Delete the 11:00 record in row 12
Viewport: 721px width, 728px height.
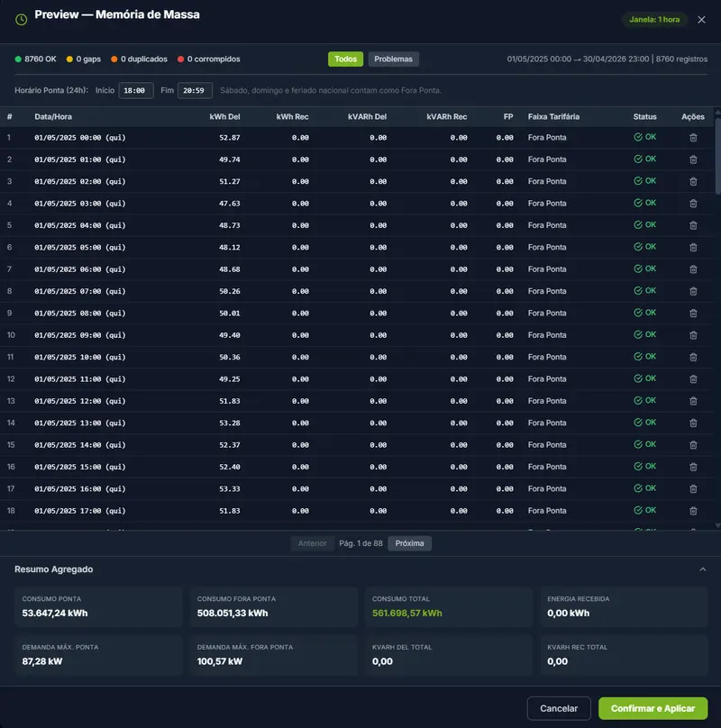693,379
